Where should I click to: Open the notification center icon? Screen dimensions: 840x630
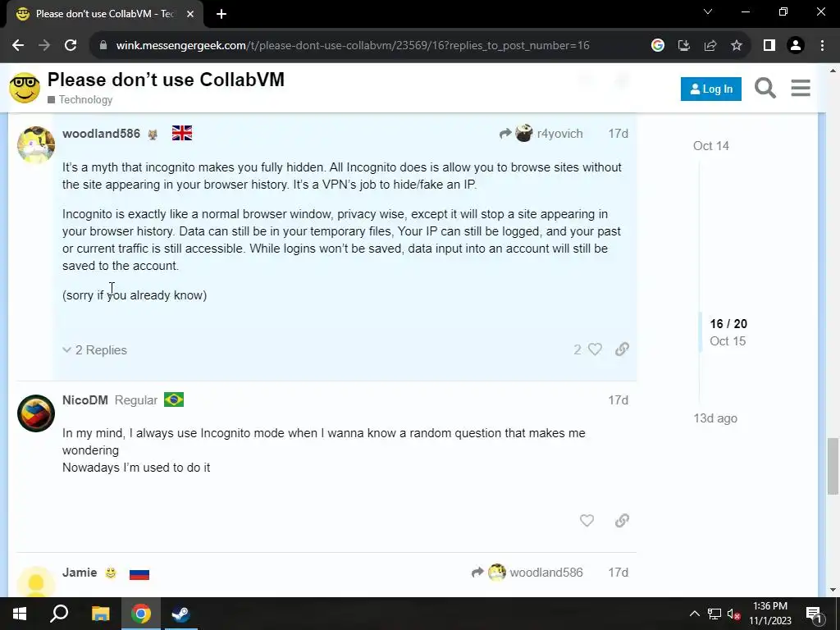[813, 614]
